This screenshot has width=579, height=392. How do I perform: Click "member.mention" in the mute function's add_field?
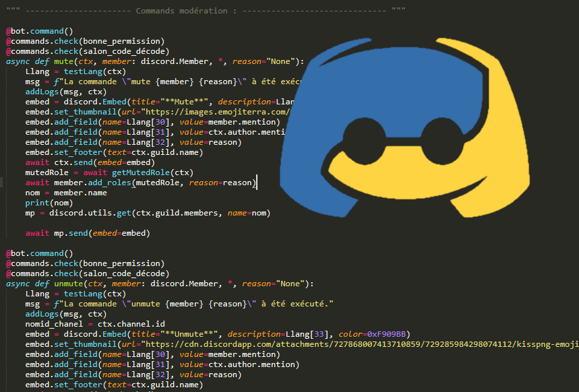coord(241,122)
